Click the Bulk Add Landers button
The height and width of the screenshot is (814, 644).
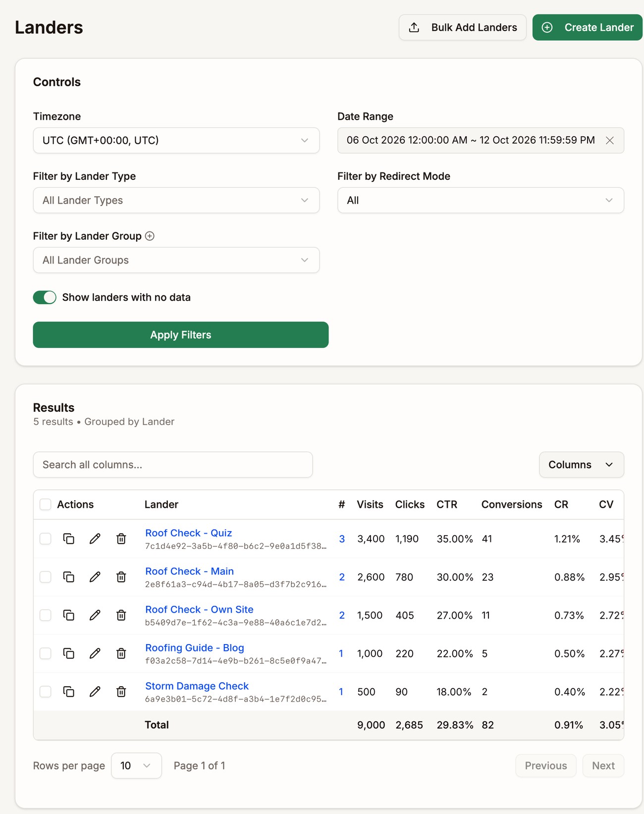[x=462, y=27]
